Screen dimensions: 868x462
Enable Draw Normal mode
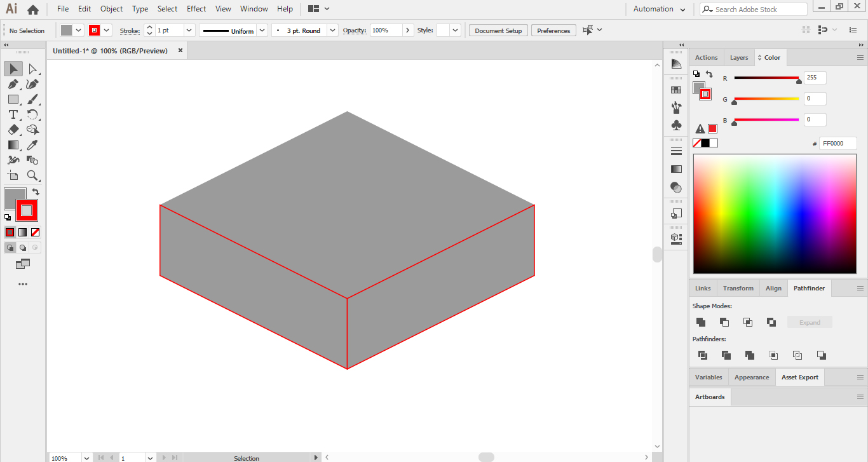10,247
